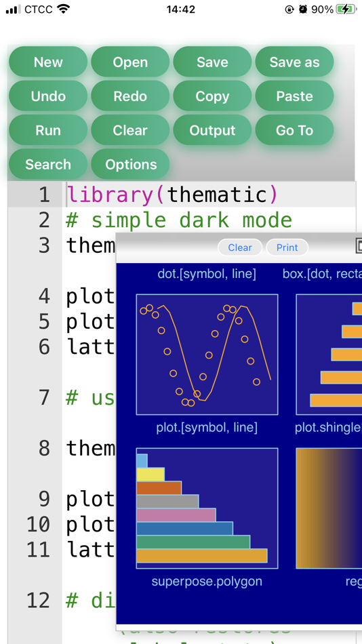362x644 pixels.
Task: Open the Go To dialog
Action: tap(295, 130)
